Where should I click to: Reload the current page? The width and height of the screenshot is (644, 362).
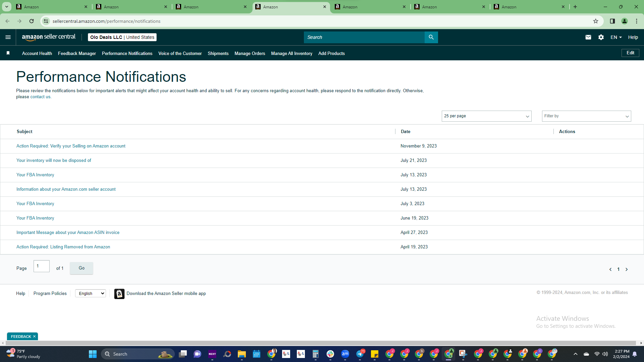coord(32,21)
